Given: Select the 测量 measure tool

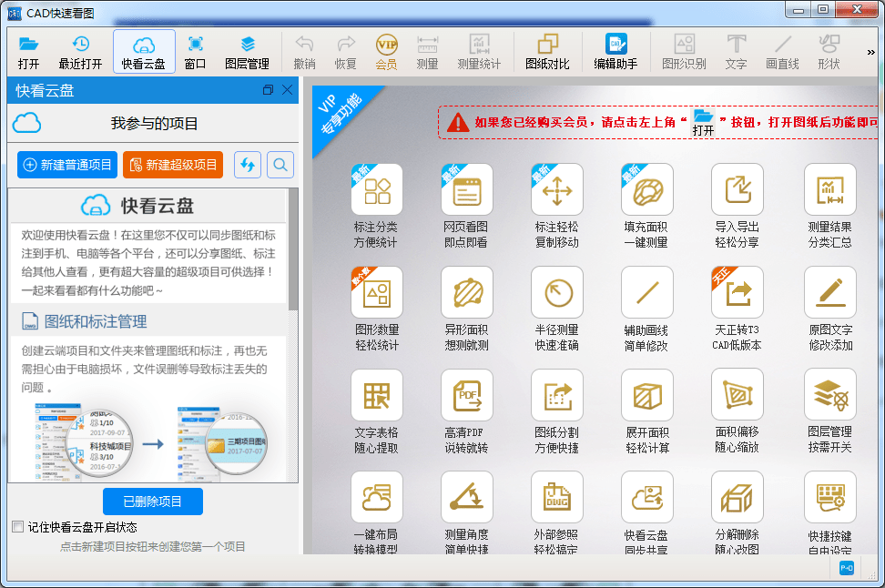Looking at the screenshot, I should [426, 50].
